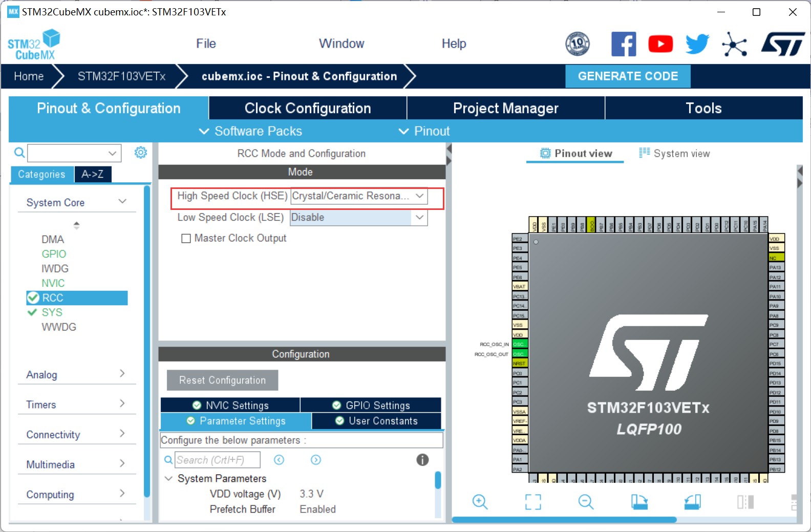Zoom in on the chip pinout
811x532 pixels.
480,502
